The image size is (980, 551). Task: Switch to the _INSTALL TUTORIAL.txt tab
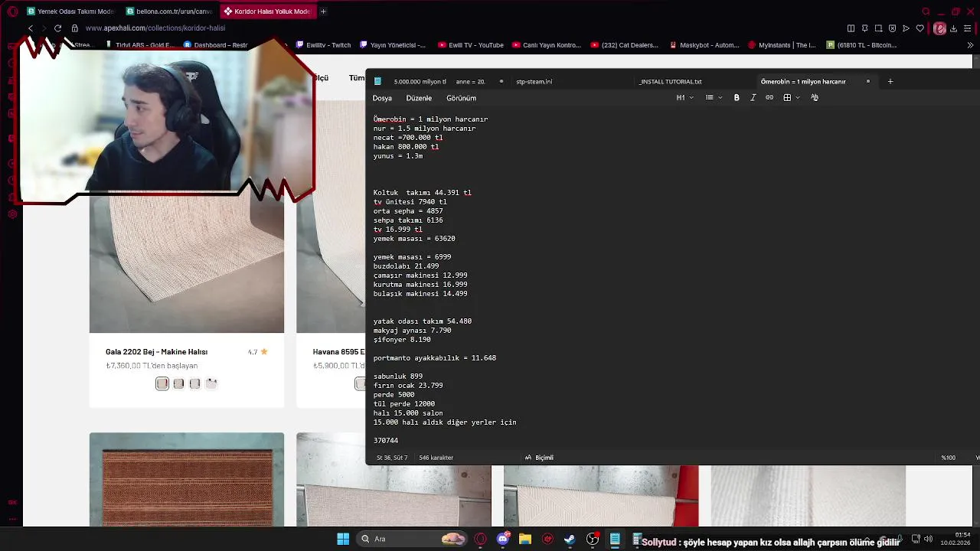pyautogui.click(x=670, y=81)
